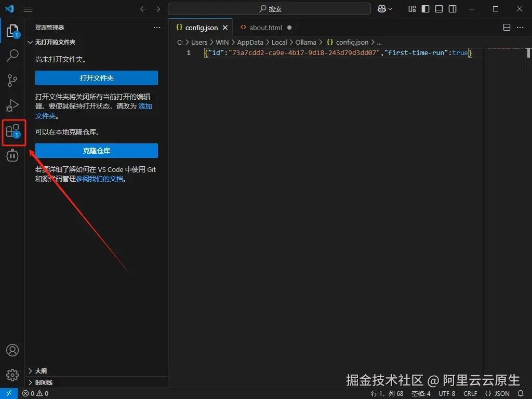Toggle the bottom panel
Screen dimensions: 532x399
439,9
